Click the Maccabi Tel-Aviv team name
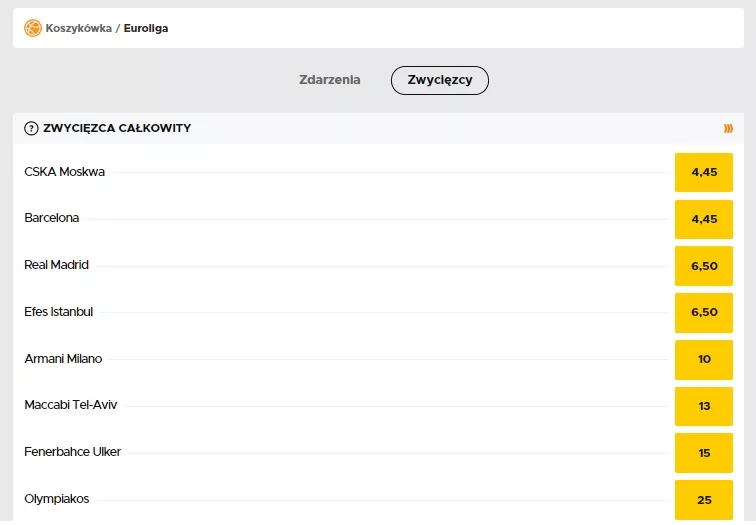This screenshot has width=756, height=525. (x=70, y=405)
